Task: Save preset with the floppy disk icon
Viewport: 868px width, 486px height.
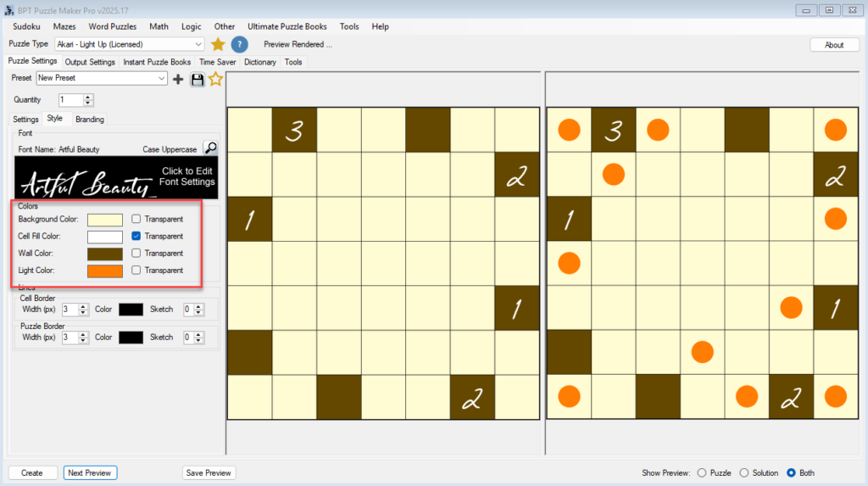Action: click(197, 79)
